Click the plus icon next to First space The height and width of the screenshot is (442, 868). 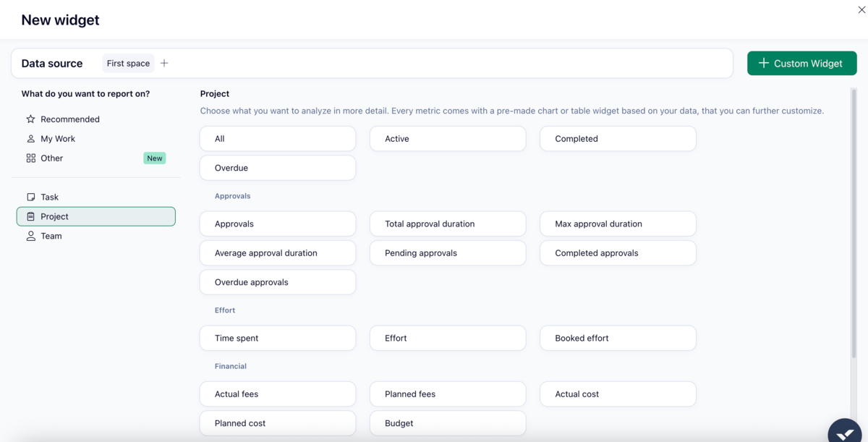pyautogui.click(x=164, y=63)
